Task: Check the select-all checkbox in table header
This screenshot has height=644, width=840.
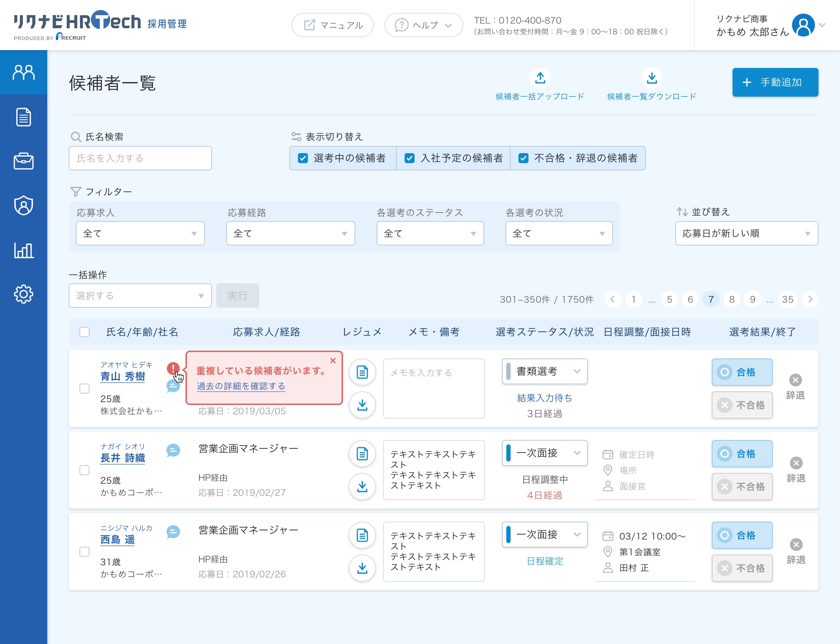Action: pyautogui.click(x=85, y=332)
